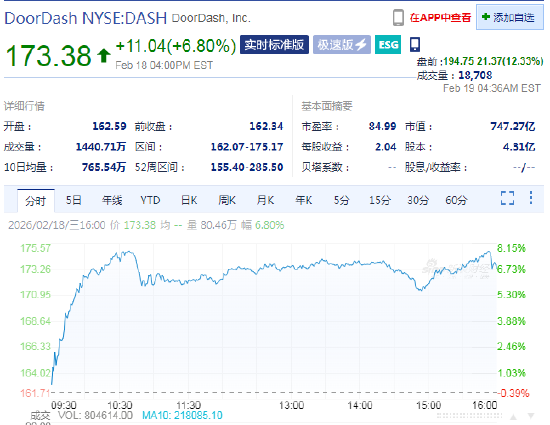Click the 开盘 value 162.59
Screen dimensions: 550x425
(x=109, y=126)
